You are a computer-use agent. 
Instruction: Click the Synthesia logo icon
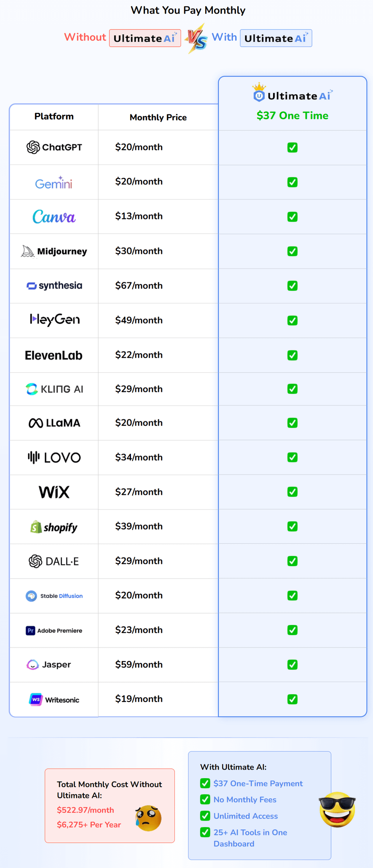pyautogui.click(x=31, y=286)
